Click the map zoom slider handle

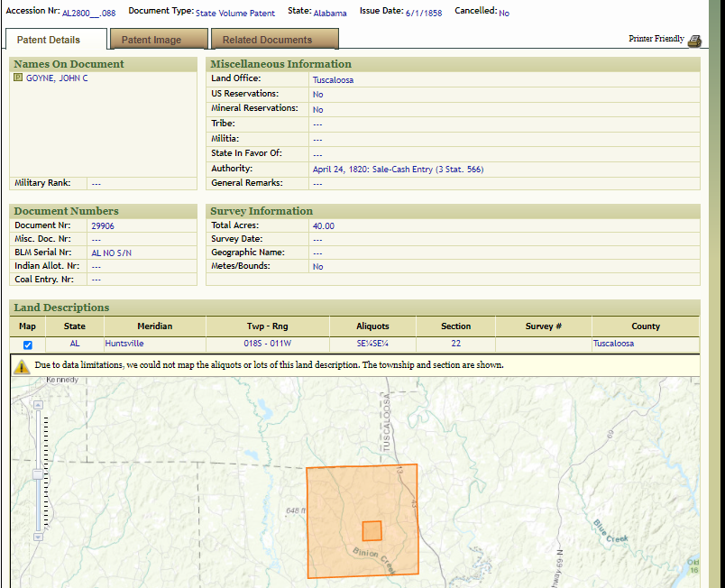click(x=37, y=473)
